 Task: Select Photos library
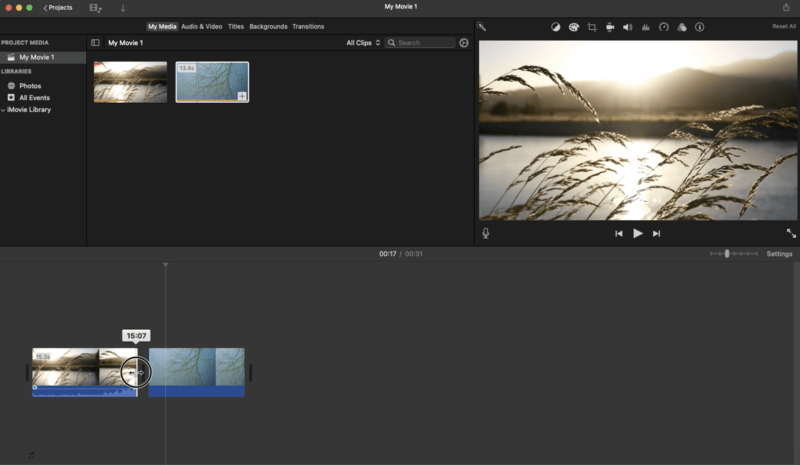tap(30, 86)
